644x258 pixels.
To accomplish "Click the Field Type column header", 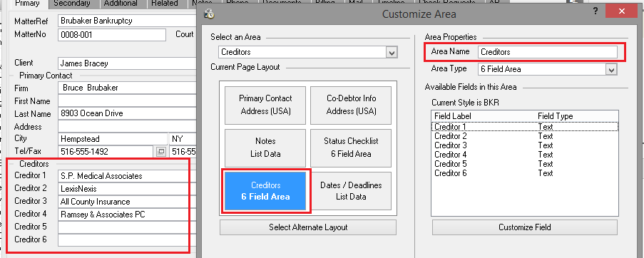I will click(x=556, y=116).
